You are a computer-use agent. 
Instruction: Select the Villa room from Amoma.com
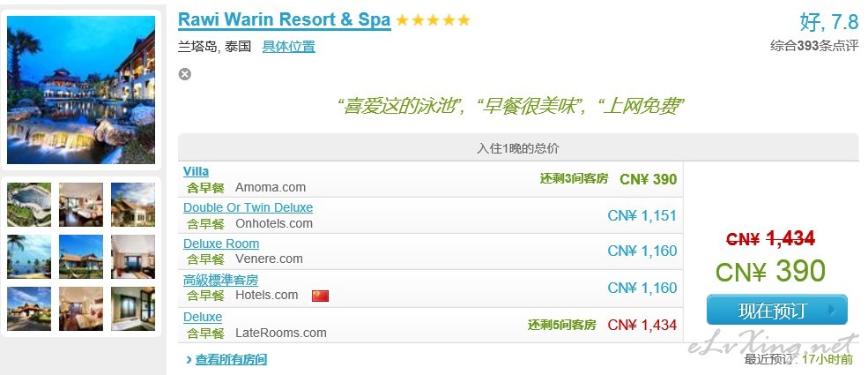196,171
